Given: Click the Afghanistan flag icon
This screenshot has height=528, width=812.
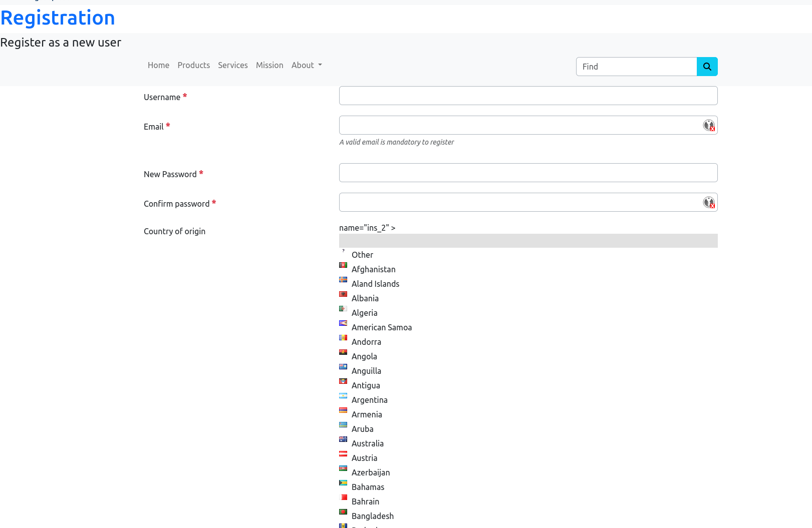Looking at the screenshot, I should pyautogui.click(x=343, y=265).
